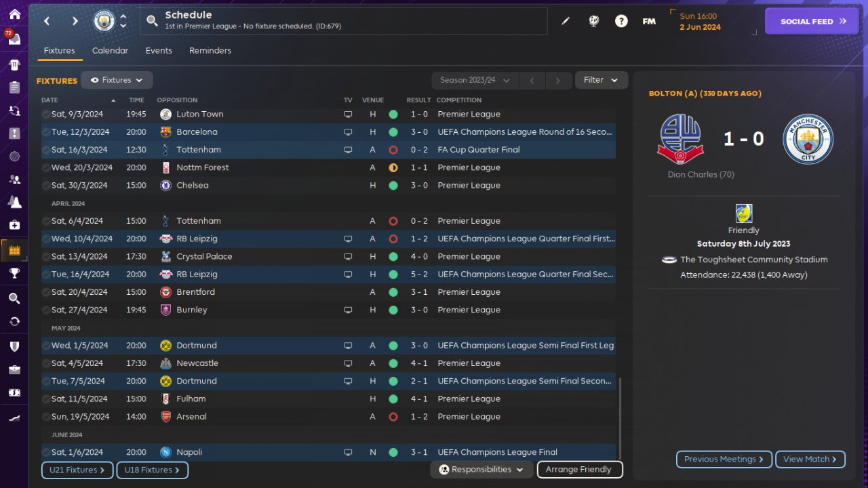Tick the check circle for Barcelona fixture

coord(45,132)
